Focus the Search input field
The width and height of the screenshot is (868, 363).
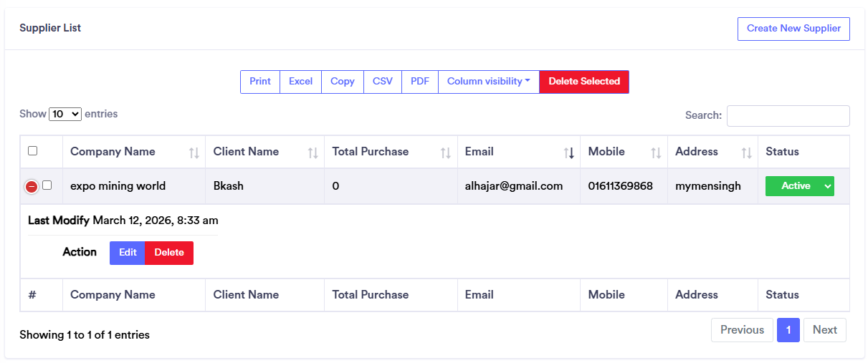coord(788,116)
